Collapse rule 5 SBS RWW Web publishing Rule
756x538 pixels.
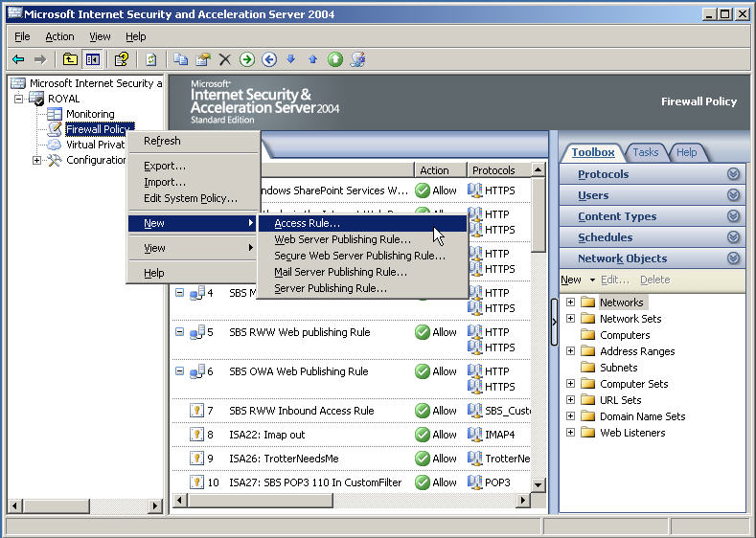[x=179, y=332]
